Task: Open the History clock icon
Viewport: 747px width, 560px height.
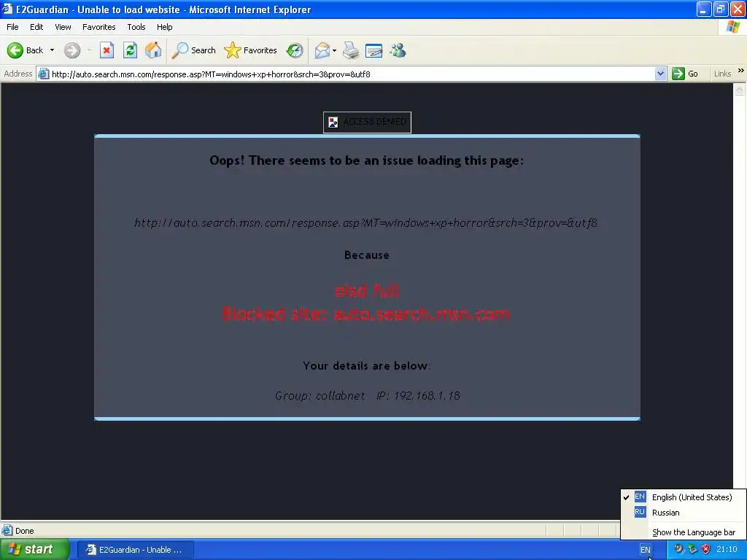Action: click(295, 50)
